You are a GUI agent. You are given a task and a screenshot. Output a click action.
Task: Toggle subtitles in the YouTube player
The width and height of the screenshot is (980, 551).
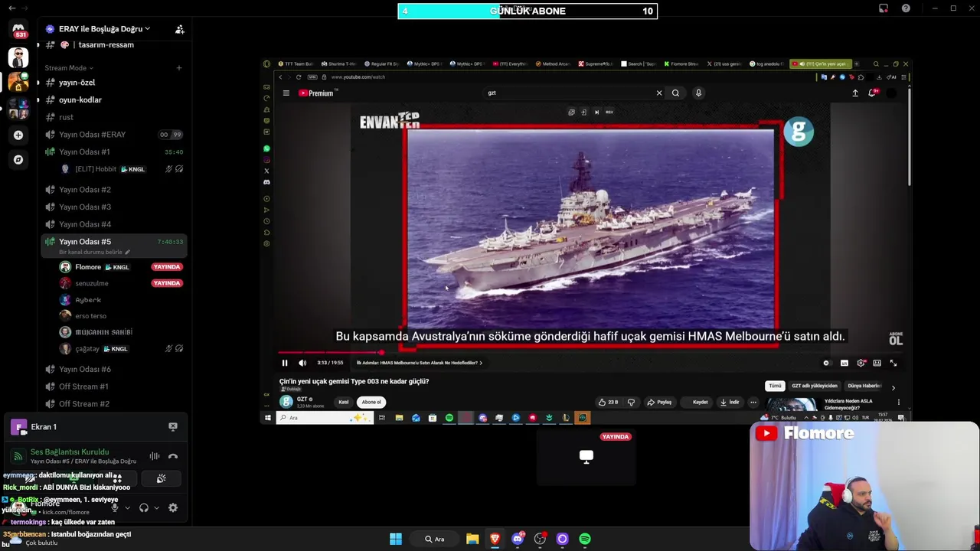click(844, 363)
